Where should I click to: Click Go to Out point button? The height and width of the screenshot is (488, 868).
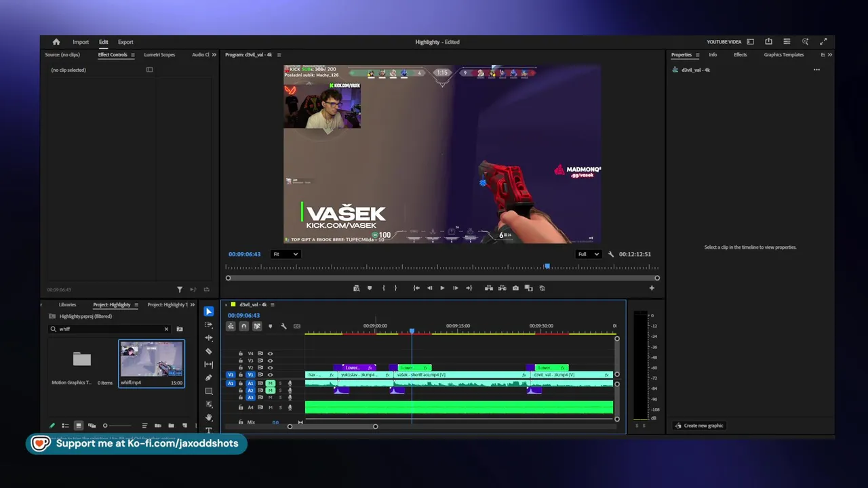(x=469, y=288)
